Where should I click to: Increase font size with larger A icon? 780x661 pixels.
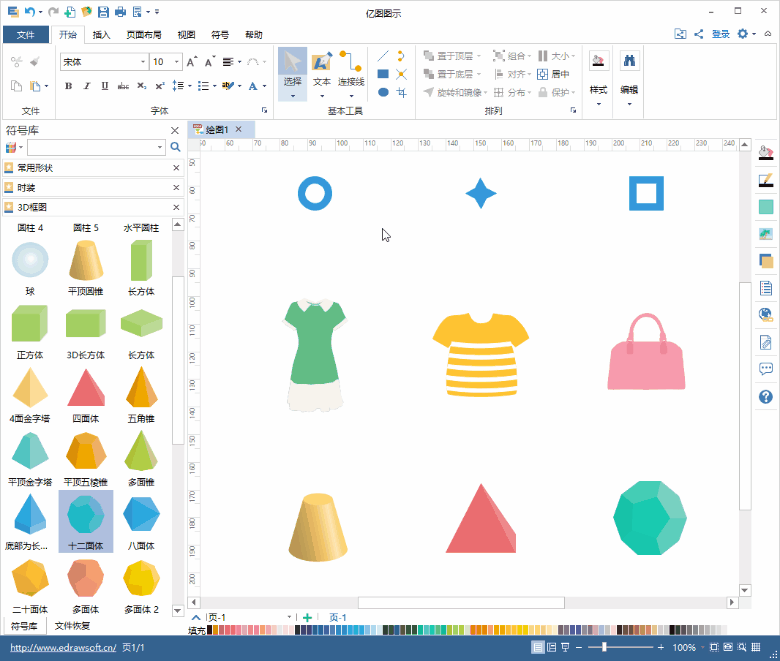pyautogui.click(x=192, y=62)
